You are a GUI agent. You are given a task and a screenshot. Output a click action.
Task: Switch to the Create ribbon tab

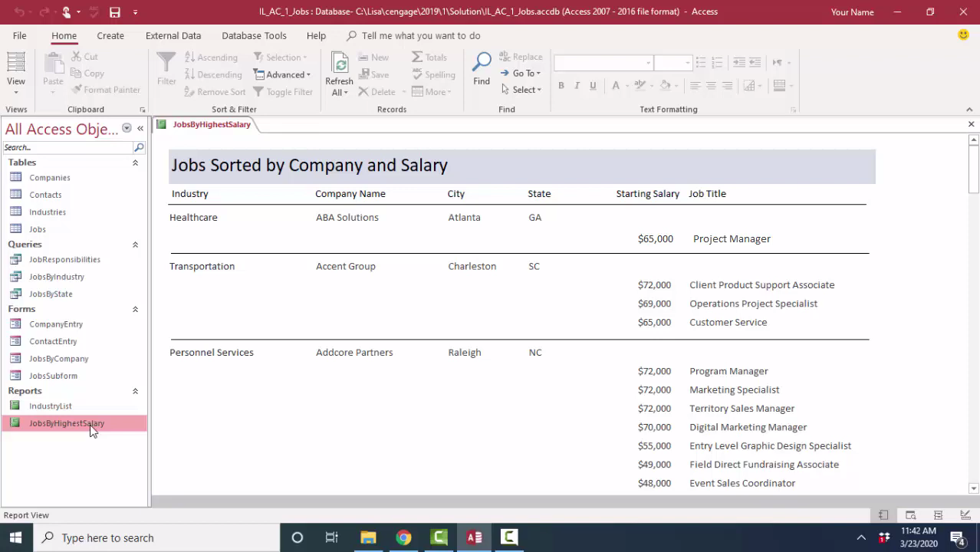110,35
